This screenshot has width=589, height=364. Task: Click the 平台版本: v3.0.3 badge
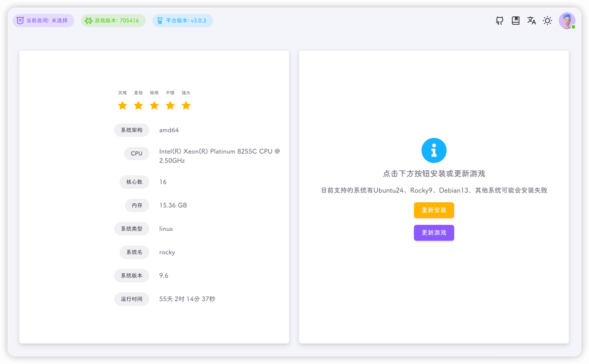click(x=183, y=20)
